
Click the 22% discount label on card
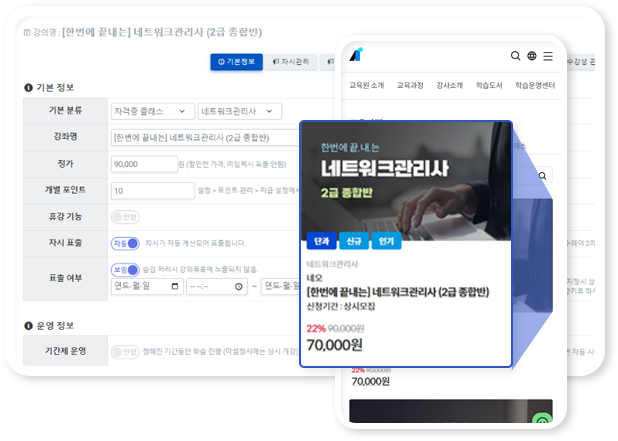pyautogui.click(x=316, y=328)
